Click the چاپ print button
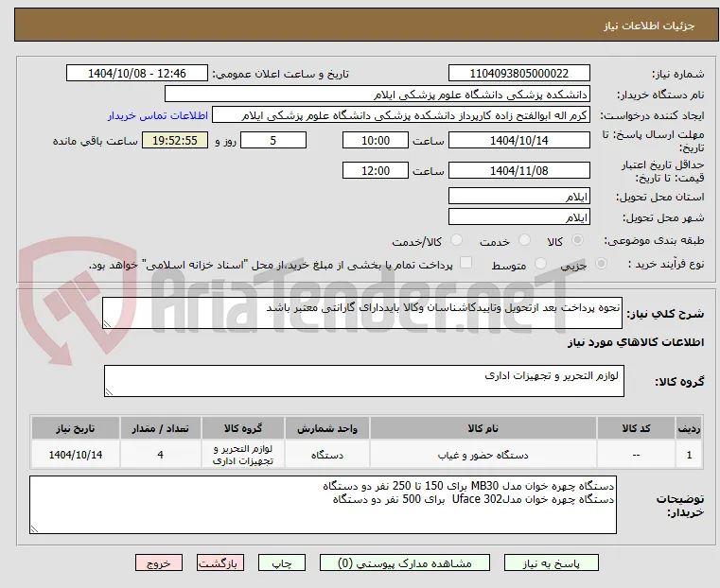This screenshot has width=720, height=588. click(282, 563)
